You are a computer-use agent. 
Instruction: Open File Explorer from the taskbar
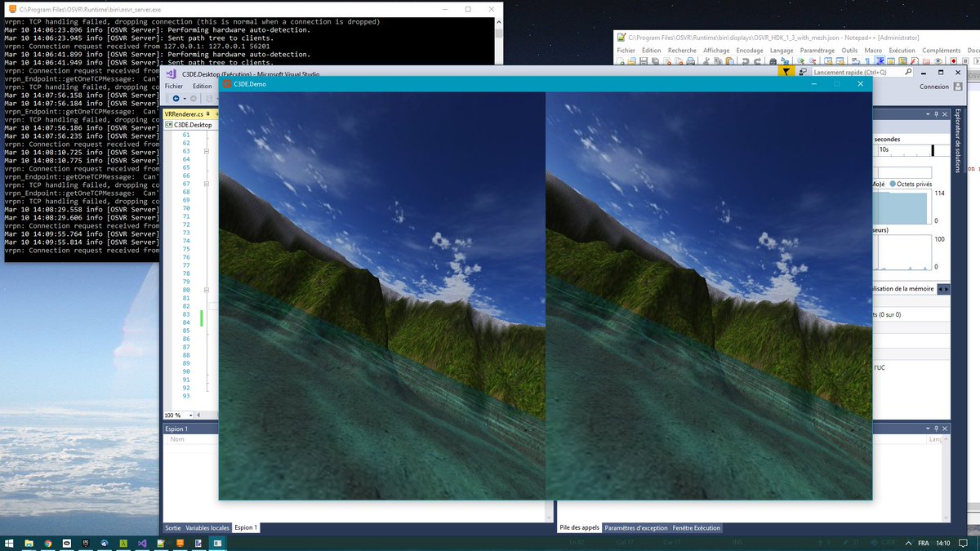click(x=29, y=543)
